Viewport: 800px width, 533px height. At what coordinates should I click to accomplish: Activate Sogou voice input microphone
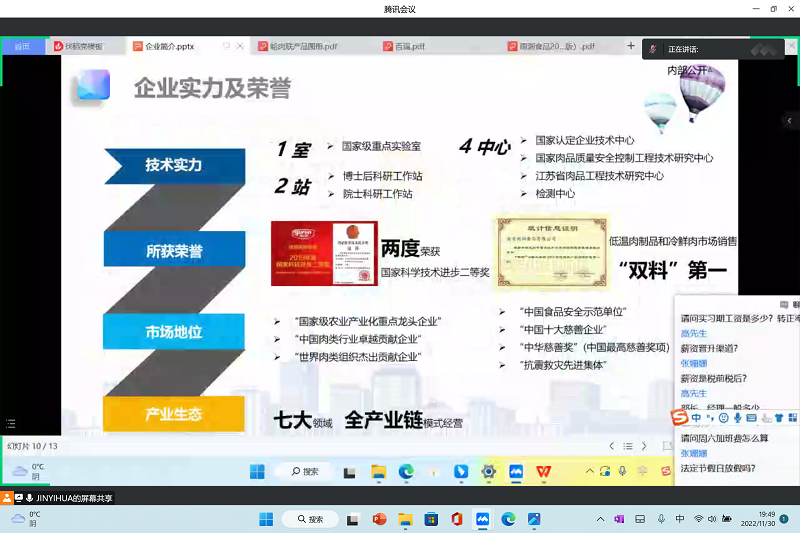[737, 417]
